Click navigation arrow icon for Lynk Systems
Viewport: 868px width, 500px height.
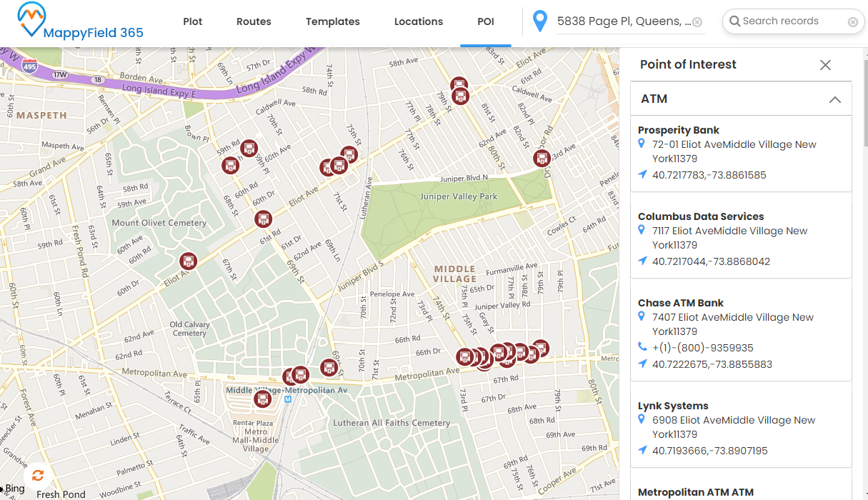pos(642,450)
